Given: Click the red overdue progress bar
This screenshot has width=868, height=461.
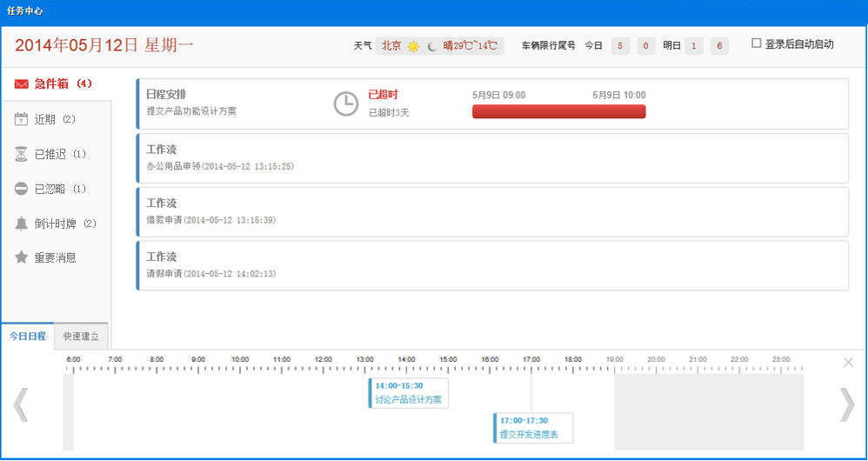Looking at the screenshot, I should click(x=558, y=111).
